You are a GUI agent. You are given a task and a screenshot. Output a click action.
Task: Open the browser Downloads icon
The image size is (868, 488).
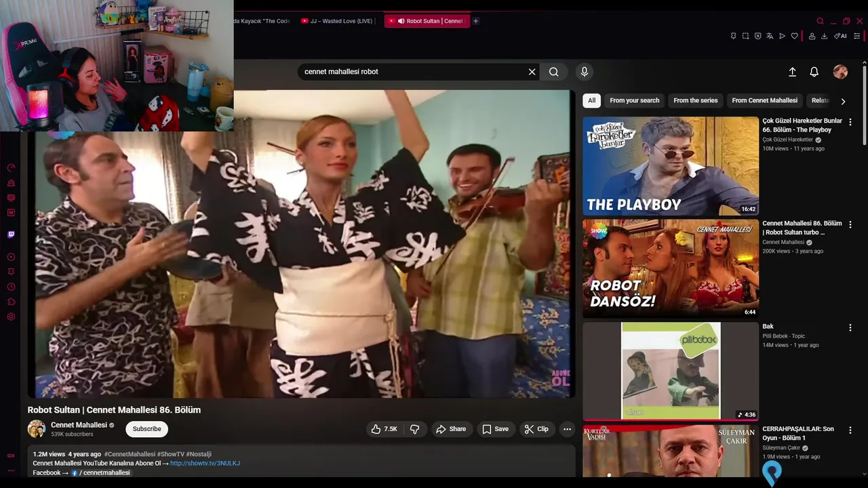(x=824, y=36)
